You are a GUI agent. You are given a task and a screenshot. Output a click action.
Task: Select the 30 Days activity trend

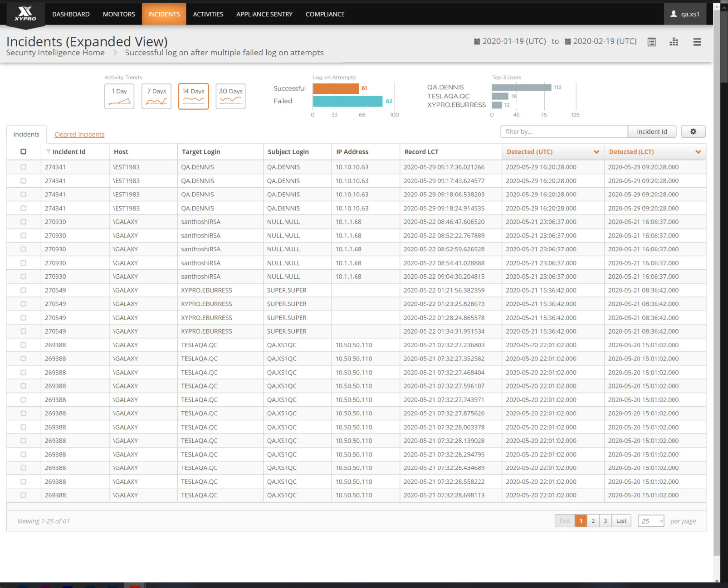[230, 96]
